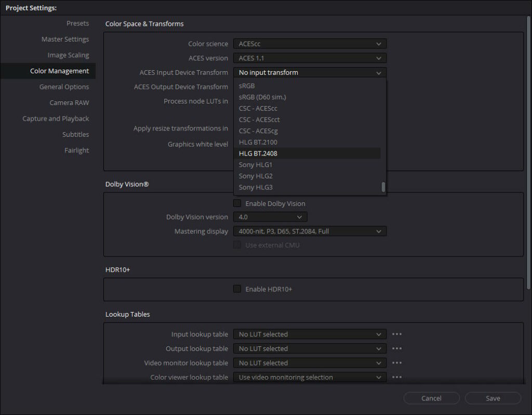Open the Fairlight settings page
Viewport: 532px width, 415px height.
point(76,150)
